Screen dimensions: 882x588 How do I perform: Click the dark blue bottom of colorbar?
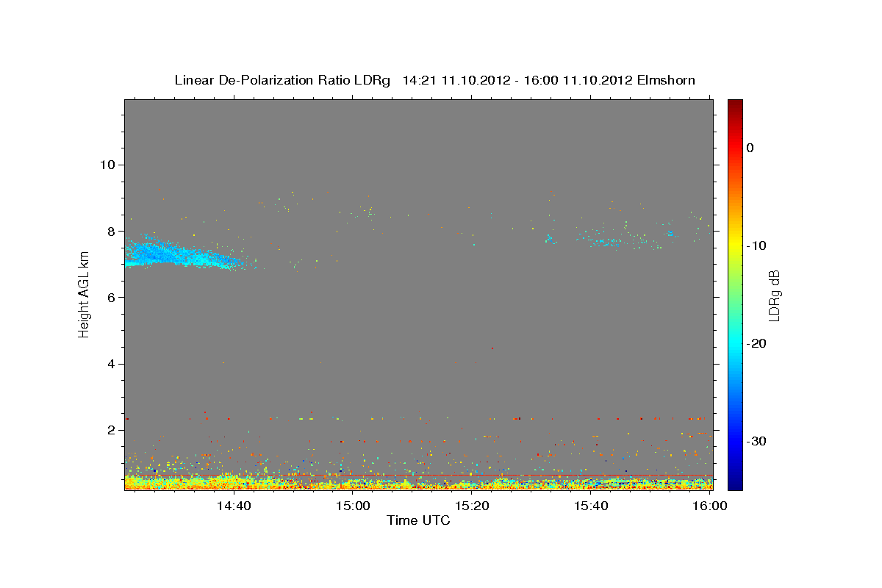(735, 481)
